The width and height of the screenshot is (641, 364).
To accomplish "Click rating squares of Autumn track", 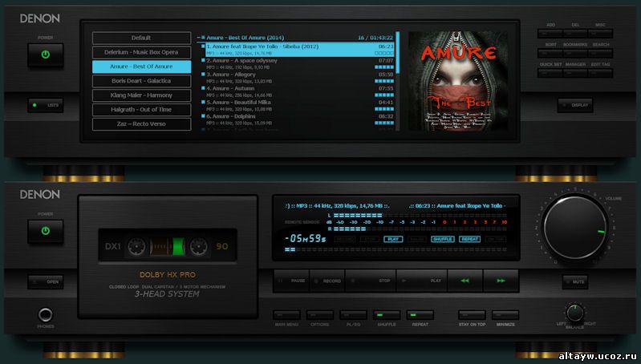I will pos(384,95).
